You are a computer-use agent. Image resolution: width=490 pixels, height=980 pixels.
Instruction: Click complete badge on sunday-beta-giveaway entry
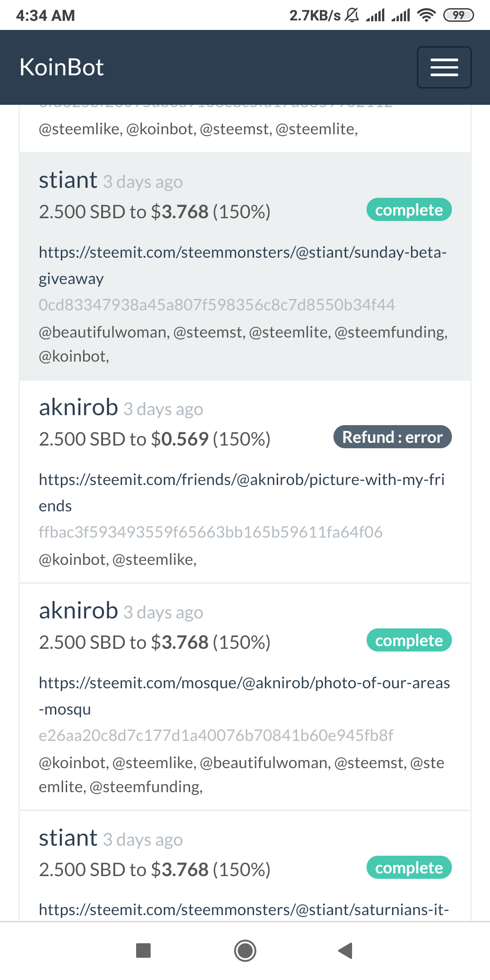coord(409,210)
